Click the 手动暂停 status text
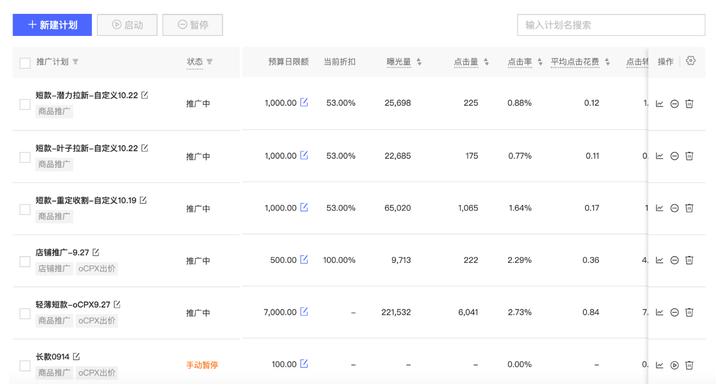 pyautogui.click(x=202, y=365)
